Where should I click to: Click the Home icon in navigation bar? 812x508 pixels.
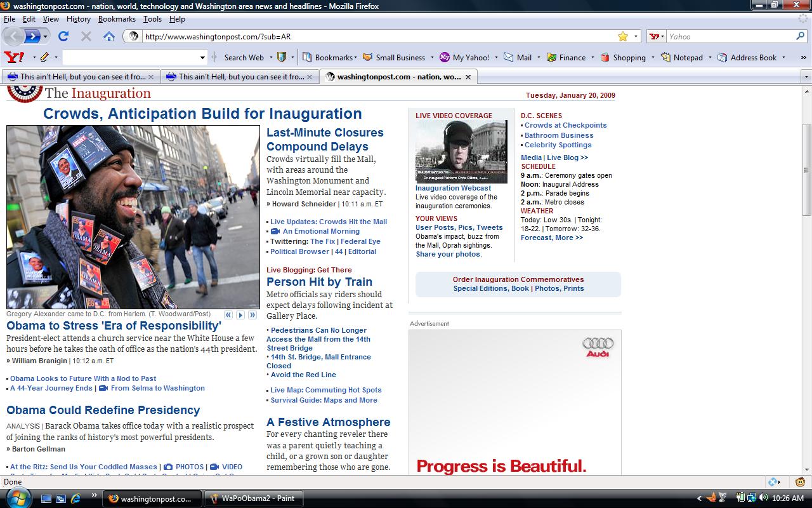[x=109, y=36]
